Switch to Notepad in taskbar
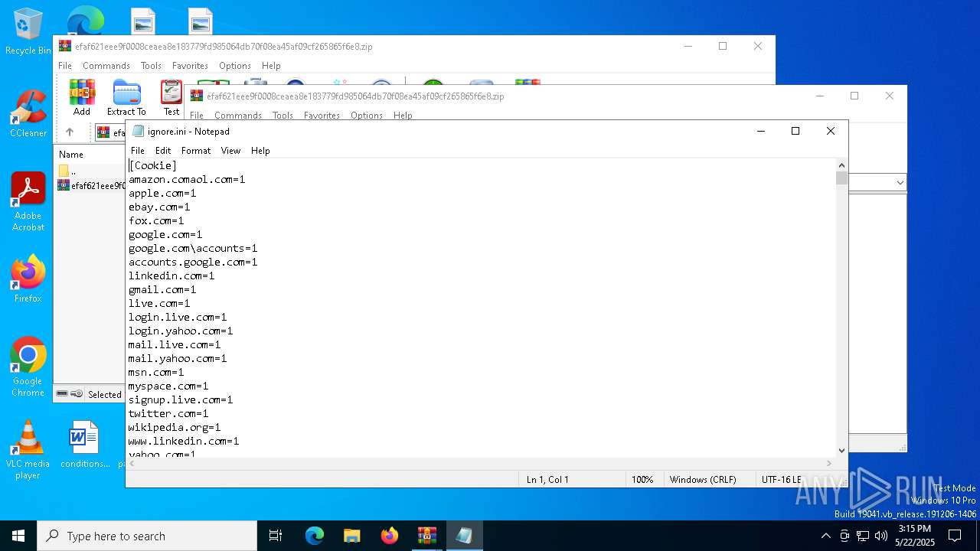The width and height of the screenshot is (980, 551). pos(464,536)
